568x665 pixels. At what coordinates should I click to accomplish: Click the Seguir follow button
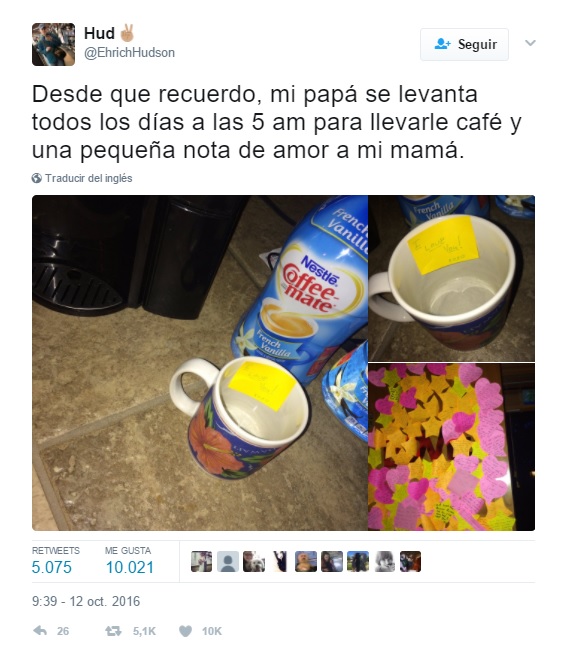pyautogui.click(x=464, y=44)
